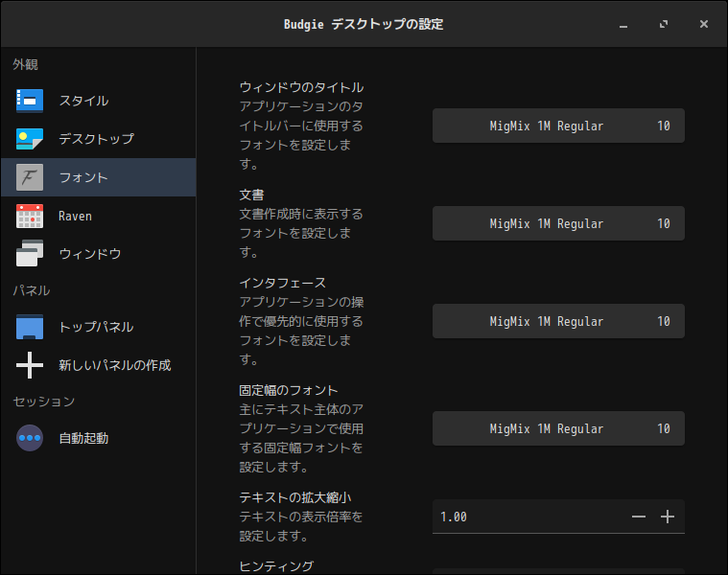Click the 文書 heading text
Image resolution: width=728 pixels, height=575 pixels.
(x=251, y=195)
